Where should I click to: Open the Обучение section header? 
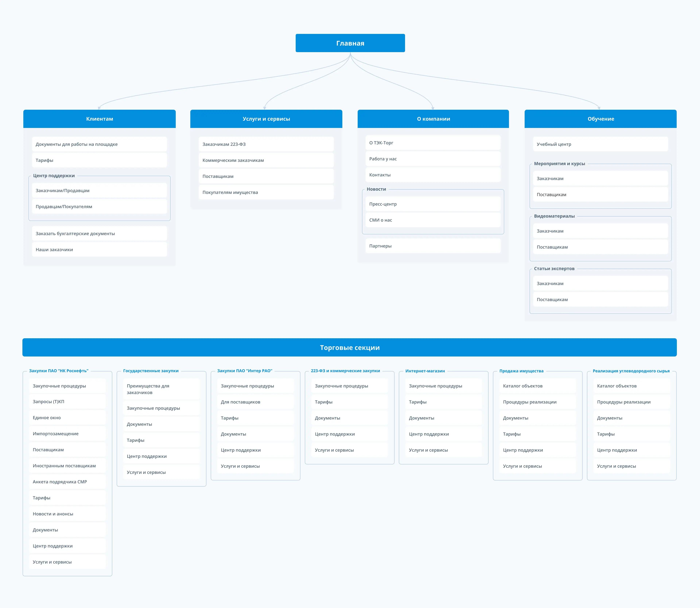(600, 119)
